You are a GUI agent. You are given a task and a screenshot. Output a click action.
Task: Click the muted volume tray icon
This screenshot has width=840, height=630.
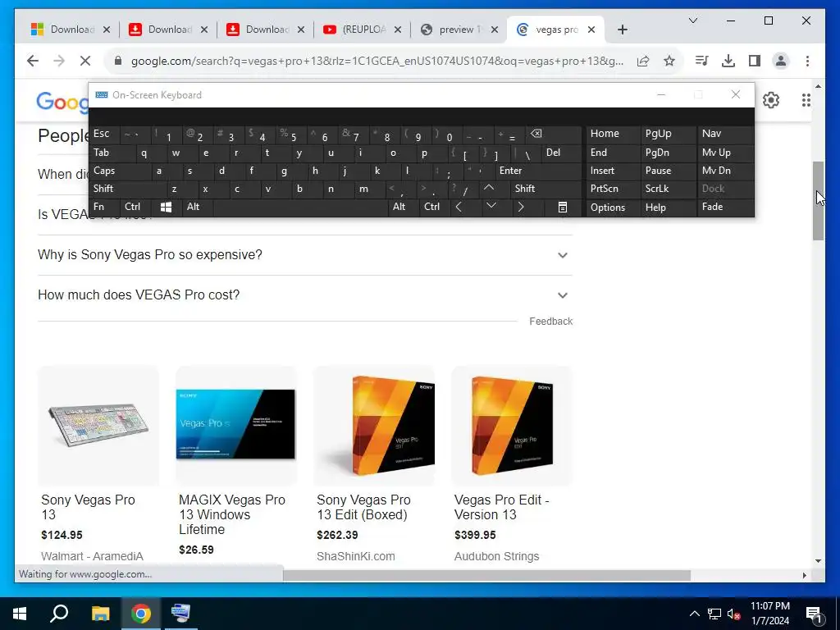tap(733, 614)
